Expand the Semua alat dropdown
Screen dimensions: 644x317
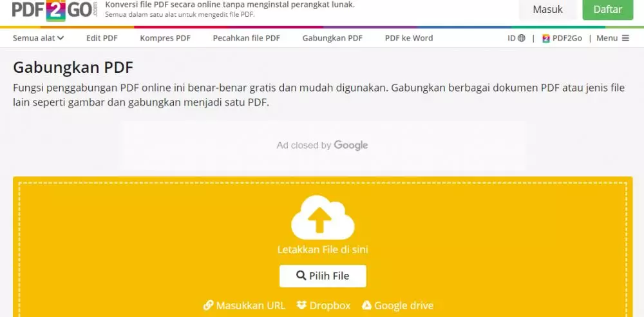click(38, 38)
